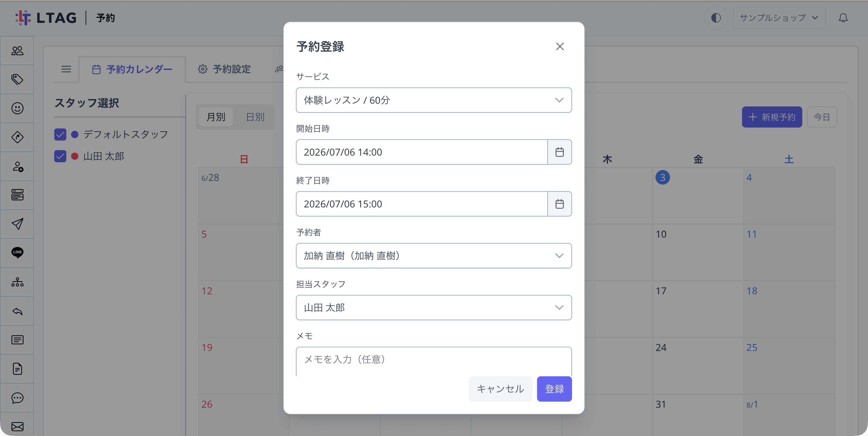Select calendar date 24
This screenshot has height=436, width=868.
661,347
